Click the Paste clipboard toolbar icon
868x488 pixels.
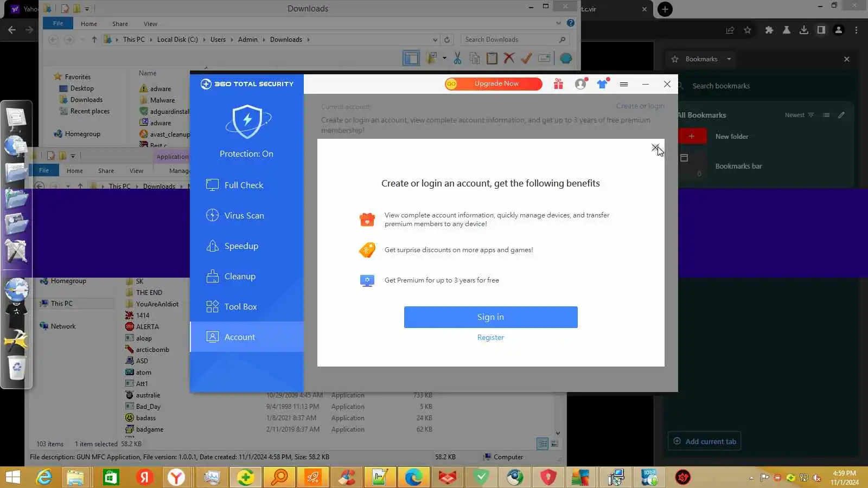[492, 58]
